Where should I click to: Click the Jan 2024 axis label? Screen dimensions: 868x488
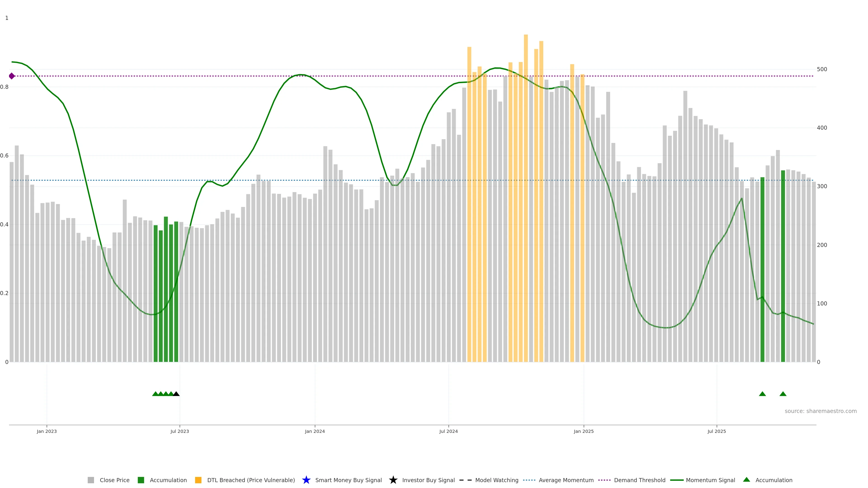pos(315,431)
